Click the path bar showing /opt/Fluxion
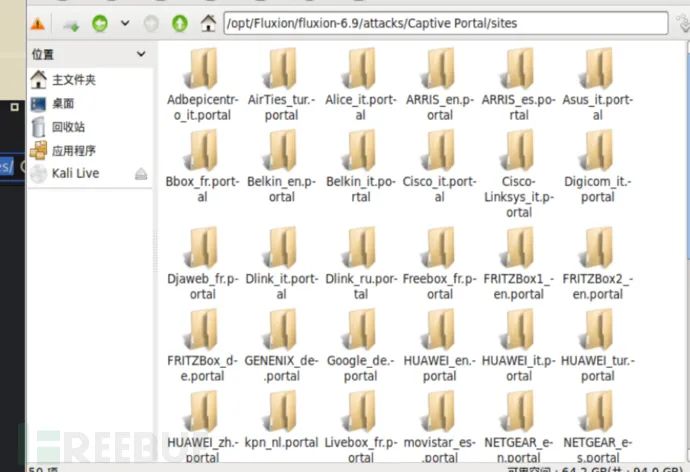690x472 pixels. pos(445,23)
